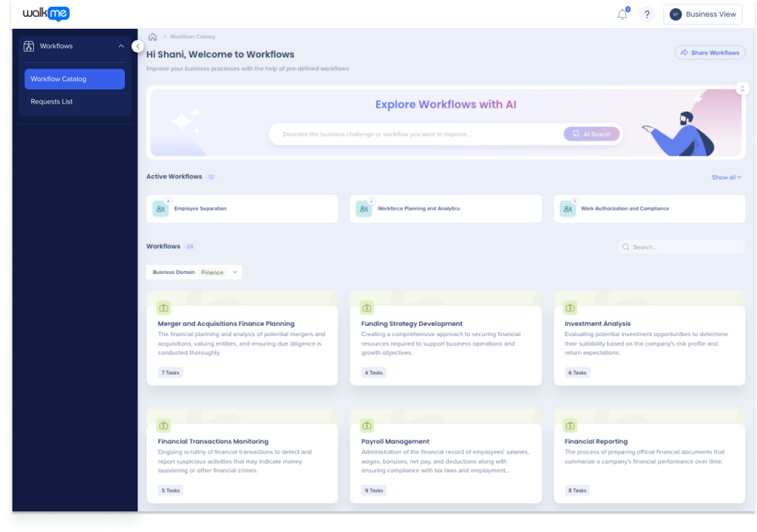The width and height of the screenshot is (757, 532).
Task: Open the Business View account menu
Action: (x=702, y=15)
